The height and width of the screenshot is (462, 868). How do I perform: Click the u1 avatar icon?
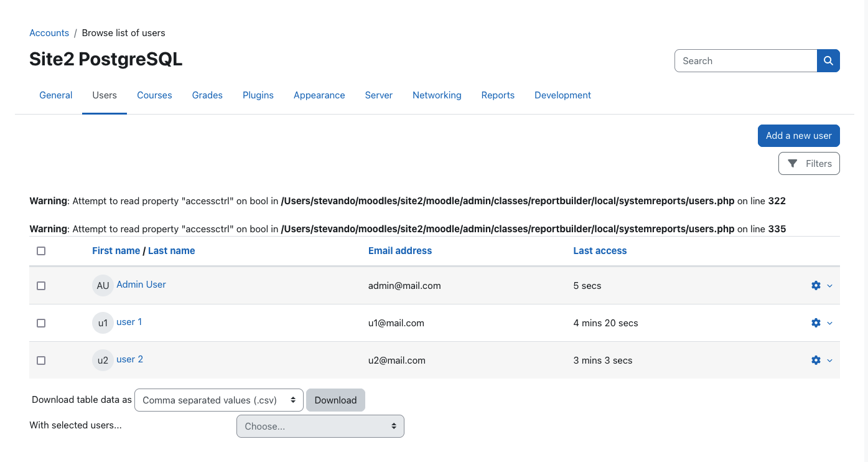[x=103, y=323]
